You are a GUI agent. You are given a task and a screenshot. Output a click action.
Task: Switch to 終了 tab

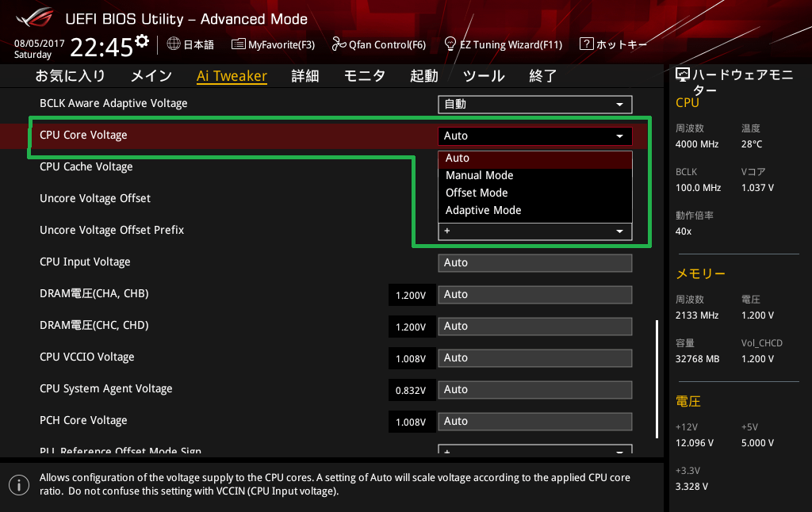(x=542, y=76)
